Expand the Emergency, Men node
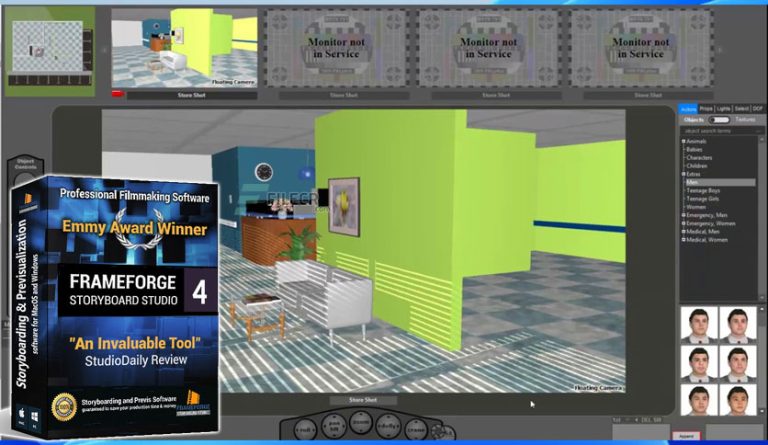768x445 pixels. point(683,215)
